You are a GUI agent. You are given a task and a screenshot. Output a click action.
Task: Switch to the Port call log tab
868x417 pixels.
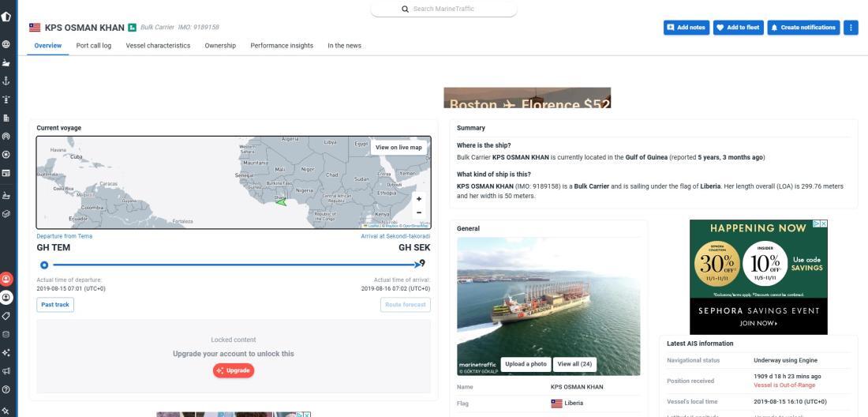(93, 46)
